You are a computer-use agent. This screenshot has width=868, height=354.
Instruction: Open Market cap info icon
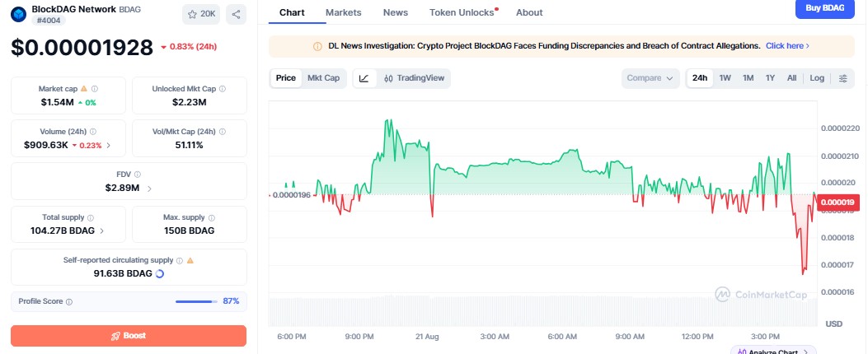click(95, 89)
